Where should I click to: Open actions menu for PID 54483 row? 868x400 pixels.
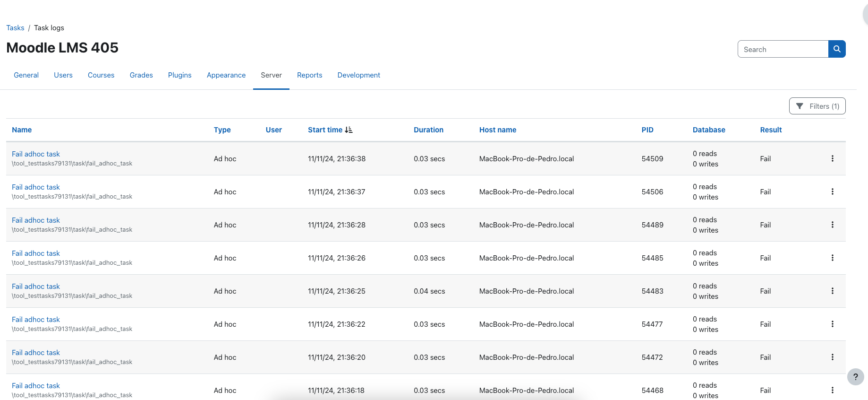click(x=833, y=291)
